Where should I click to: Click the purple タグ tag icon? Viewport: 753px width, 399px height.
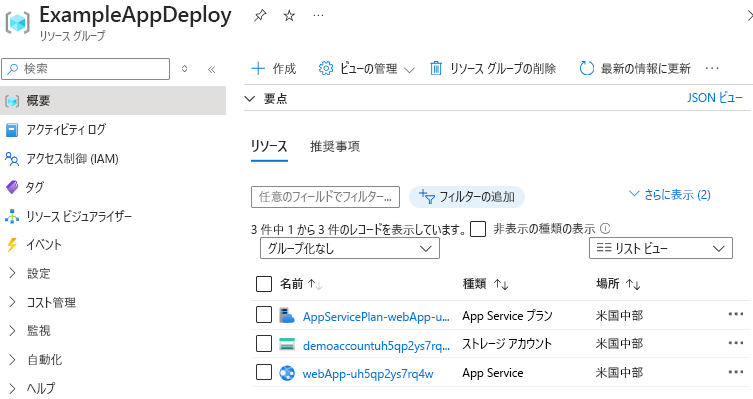point(12,187)
